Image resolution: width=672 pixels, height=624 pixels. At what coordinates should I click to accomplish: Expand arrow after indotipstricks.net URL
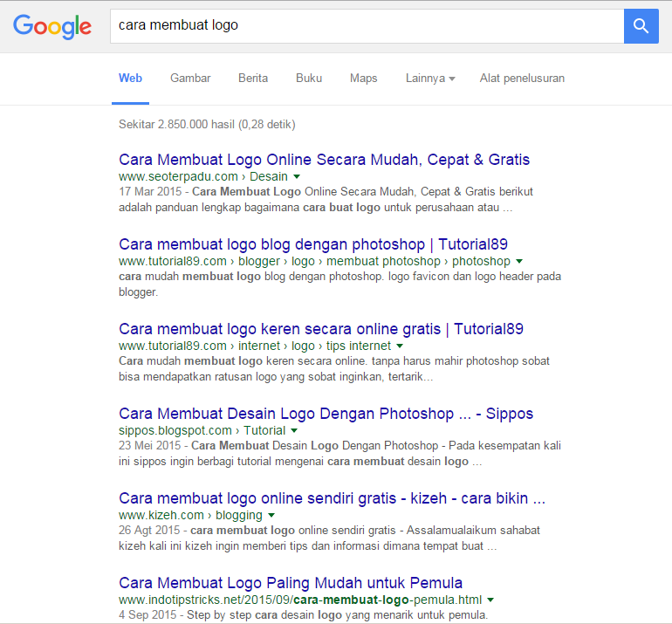pos(490,600)
